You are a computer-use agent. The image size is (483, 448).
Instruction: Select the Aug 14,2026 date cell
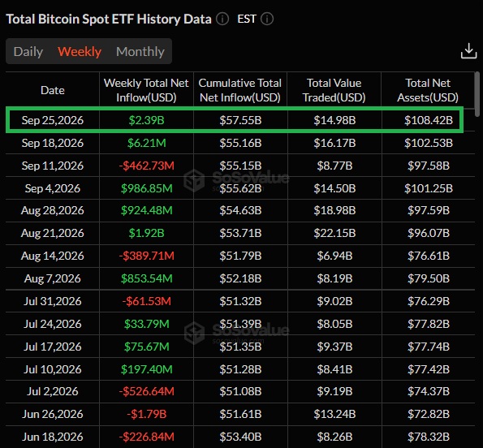coord(53,256)
